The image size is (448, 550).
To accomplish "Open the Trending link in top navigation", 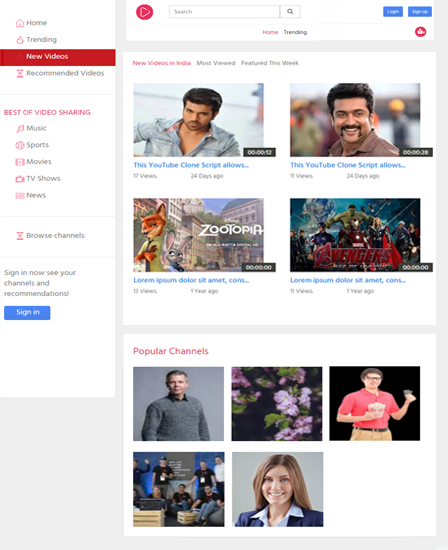I will click(x=295, y=32).
